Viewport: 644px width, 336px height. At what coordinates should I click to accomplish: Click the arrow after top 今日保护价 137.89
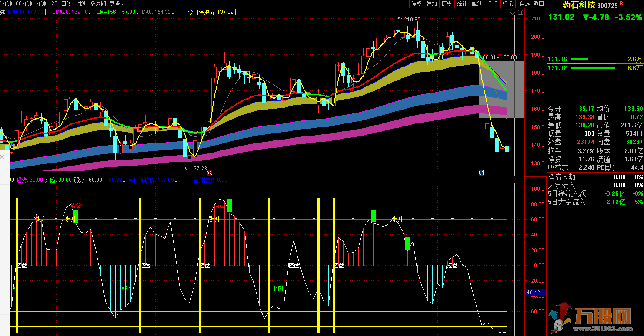click(x=235, y=12)
